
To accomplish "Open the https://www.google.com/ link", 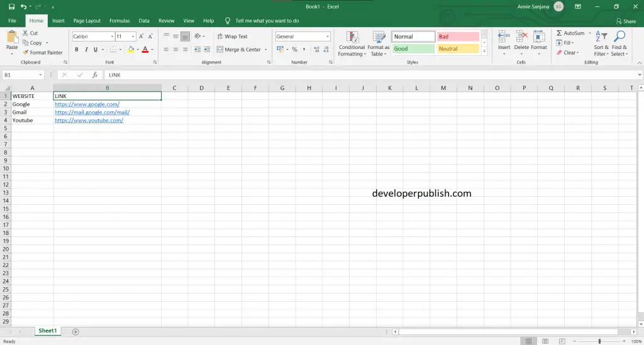I will [87, 104].
